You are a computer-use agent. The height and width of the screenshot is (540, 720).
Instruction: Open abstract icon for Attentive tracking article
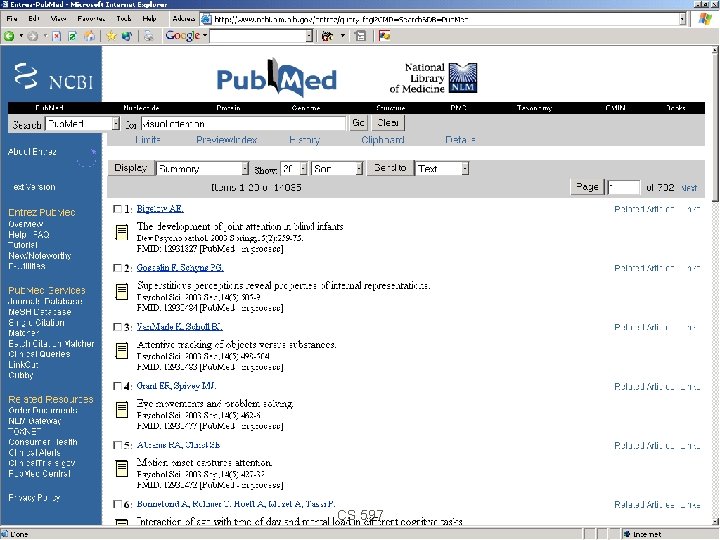pyautogui.click(x=122, y=351)
